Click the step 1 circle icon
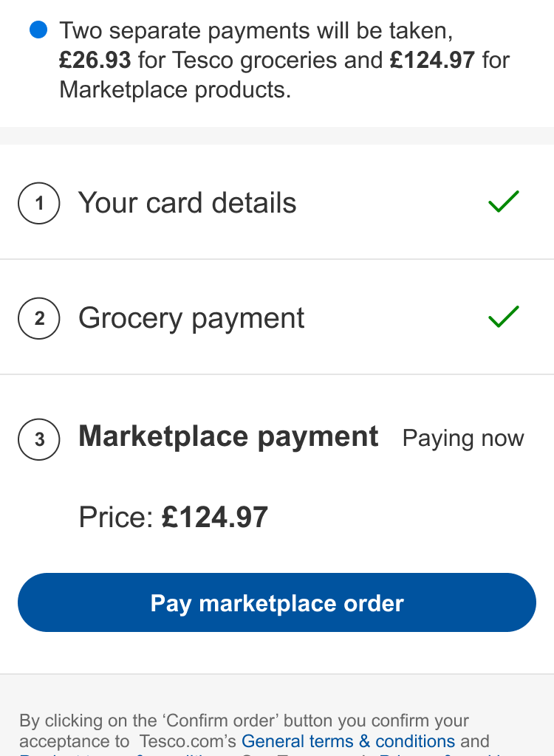 [x=38, y=203]
